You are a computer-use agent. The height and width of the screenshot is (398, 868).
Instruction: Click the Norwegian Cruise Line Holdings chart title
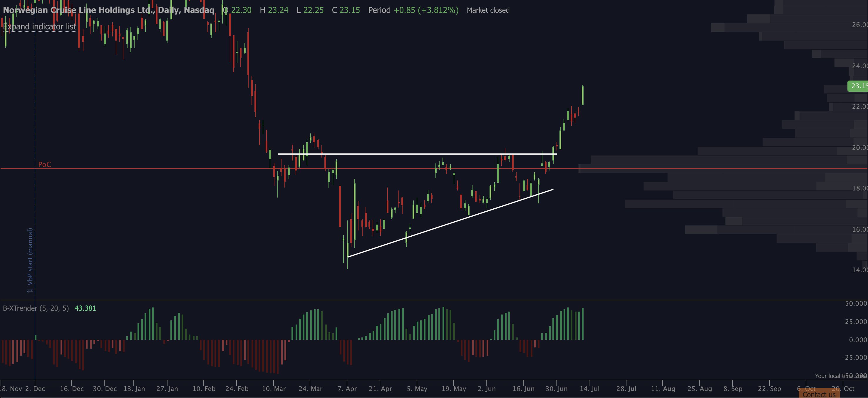tap(108, 10)
